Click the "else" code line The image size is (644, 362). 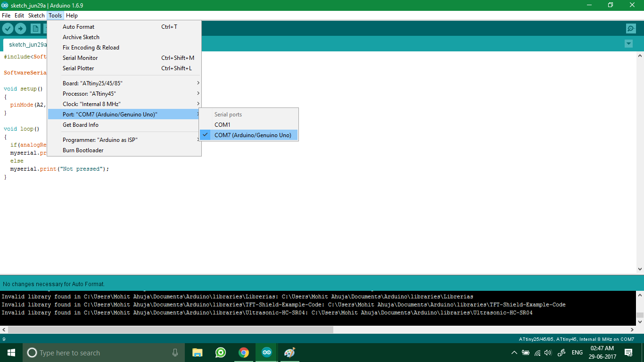pyautogui.click(x=17, y=161)
